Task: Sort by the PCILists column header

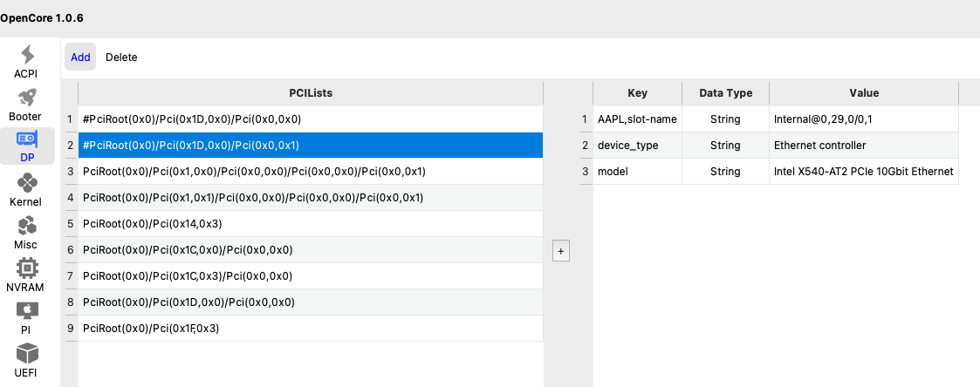Action: click(x=311, y=92)
